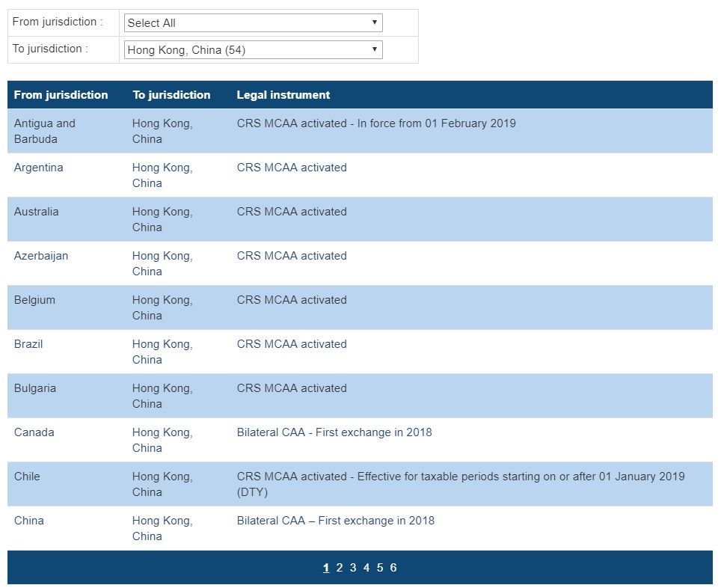This screenshot has width=724, height=588.
Task: Select the China cell in From column
Action: pos(28,521)
